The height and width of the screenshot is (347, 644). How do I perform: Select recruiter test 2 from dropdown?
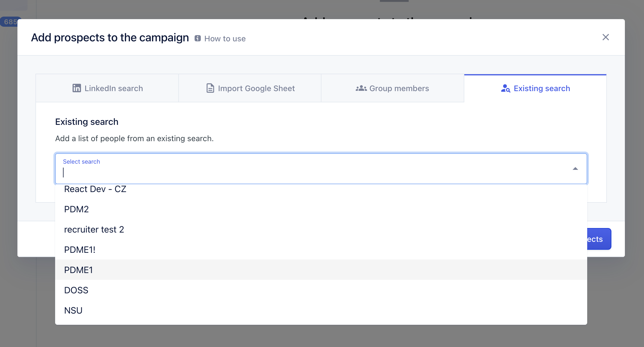(x=321, y=229)
